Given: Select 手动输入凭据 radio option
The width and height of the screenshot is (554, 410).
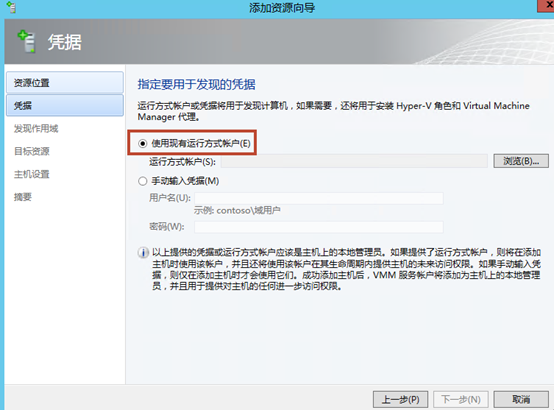Looking at the screenshot, I should (x=142, y=181).
